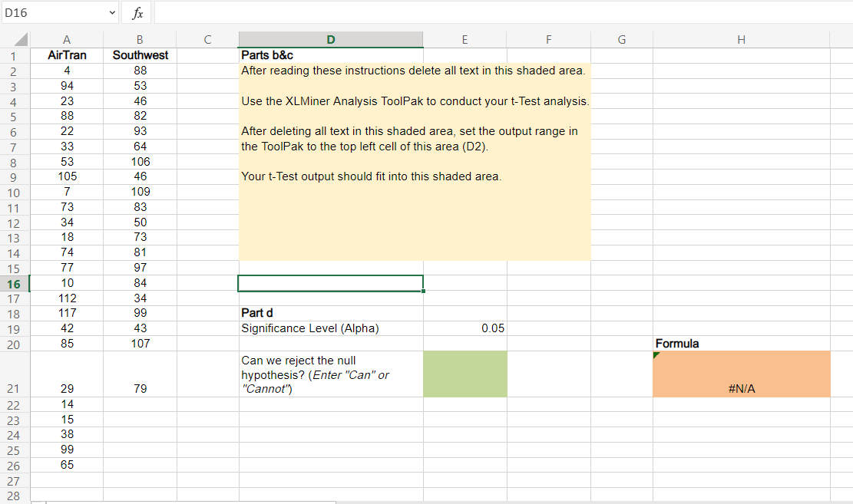Click the Part d heading cell
Image resolution: width=853 pixels, height=504 pixels.
(x=331, y=313)
